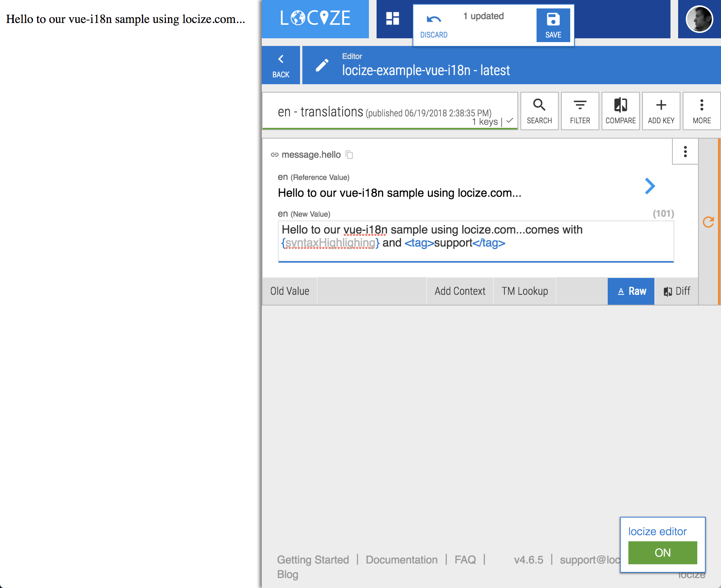Open the dashboard grid icon
Screen dimensions: 721x588
click(x=392, y=18)
